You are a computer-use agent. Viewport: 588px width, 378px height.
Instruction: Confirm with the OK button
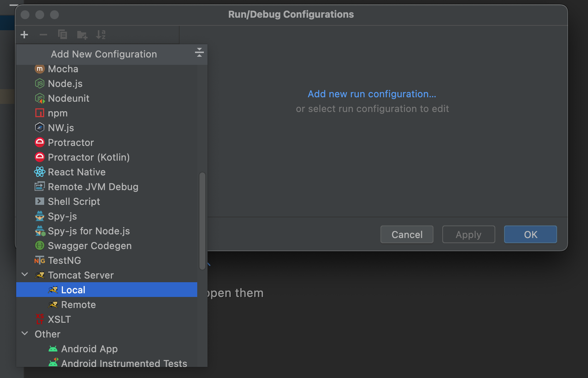(x=531, y=234)
